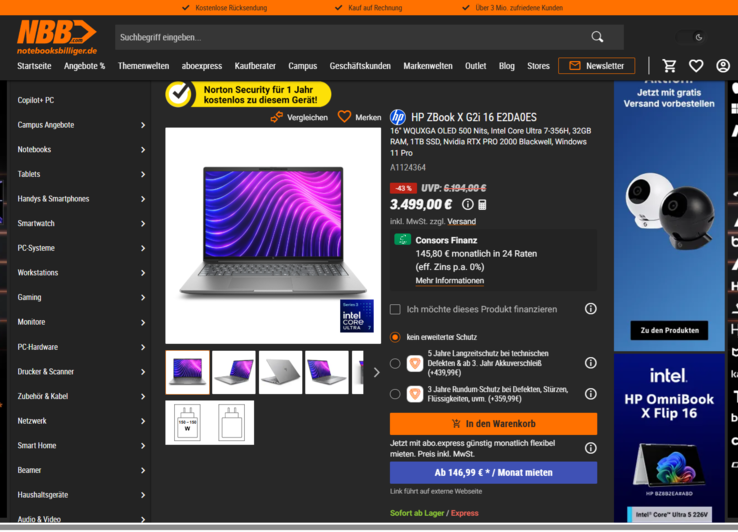Select kein erweiterter Schutz radio option
The width and height of the screenshot is (738, 532).
395,337
